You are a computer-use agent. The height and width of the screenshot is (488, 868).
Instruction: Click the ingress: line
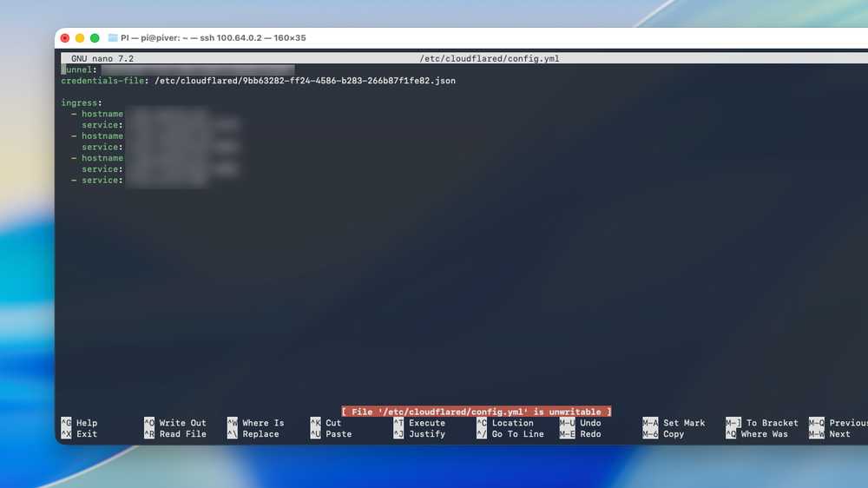[x=82, y=102]
